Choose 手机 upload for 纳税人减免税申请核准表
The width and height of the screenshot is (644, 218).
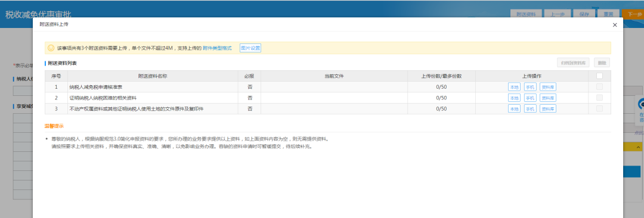[530, 87]
